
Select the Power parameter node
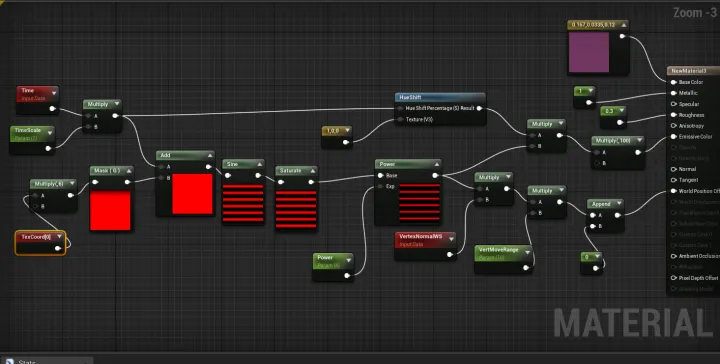coord(333,267)
